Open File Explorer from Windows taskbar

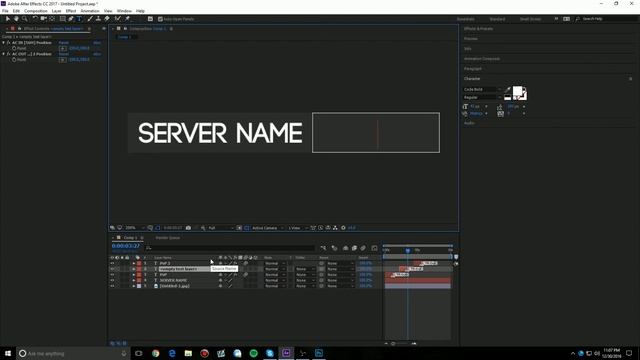click(188, 353)
